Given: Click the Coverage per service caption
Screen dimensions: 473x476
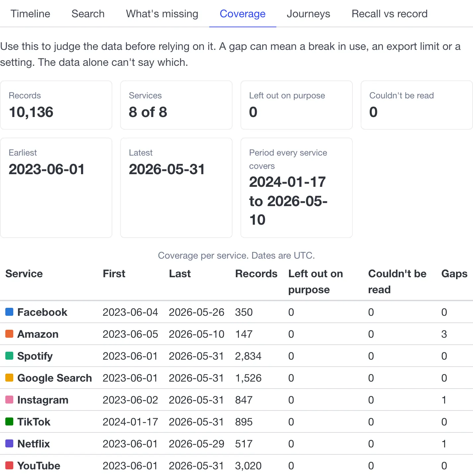Looking at the screenshot, I should 236,255.
